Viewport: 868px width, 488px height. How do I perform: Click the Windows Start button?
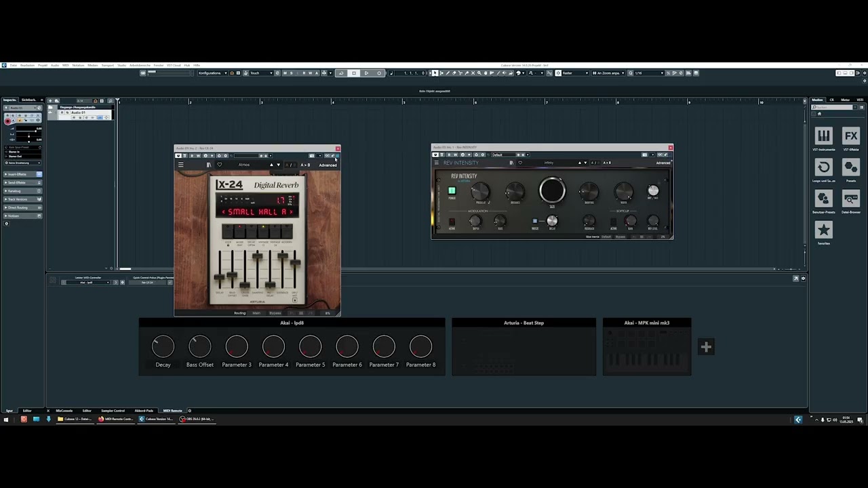[6, 420]
